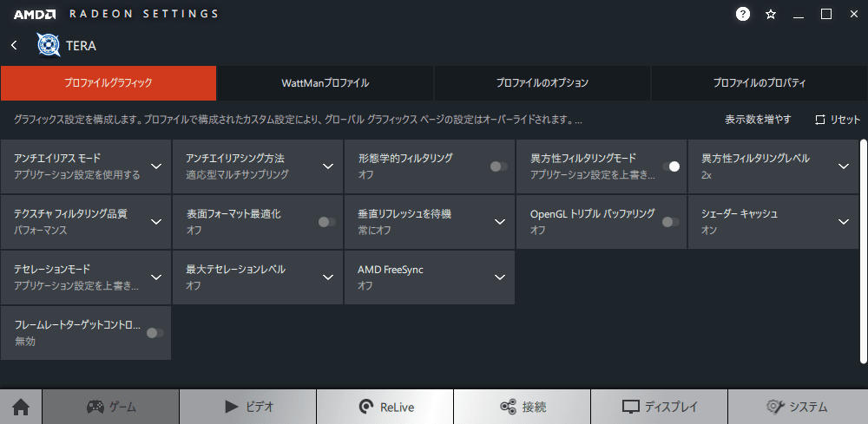868x424 pixels.
Task: Click the reset arrows icon beside リセット
Action: 820,120
